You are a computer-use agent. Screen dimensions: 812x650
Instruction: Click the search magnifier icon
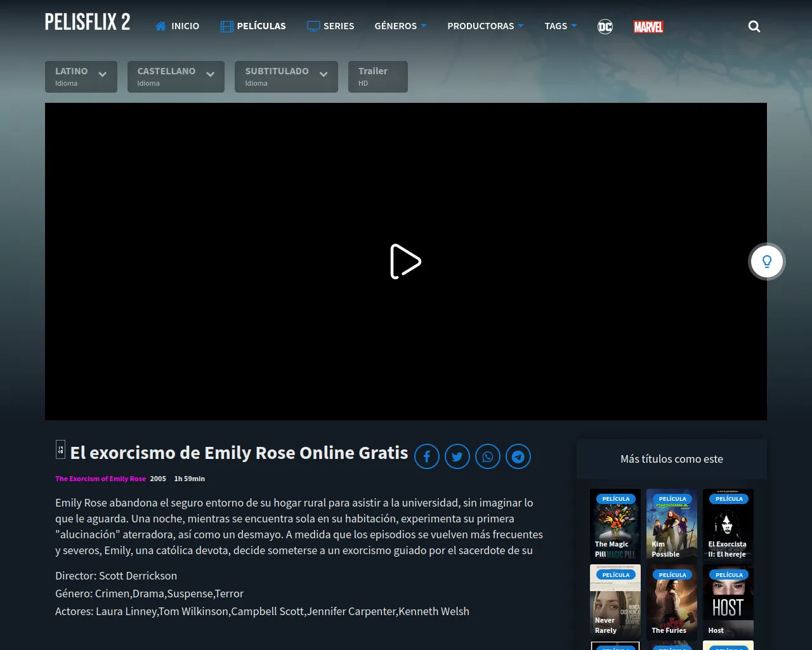(x=754, y=27)
